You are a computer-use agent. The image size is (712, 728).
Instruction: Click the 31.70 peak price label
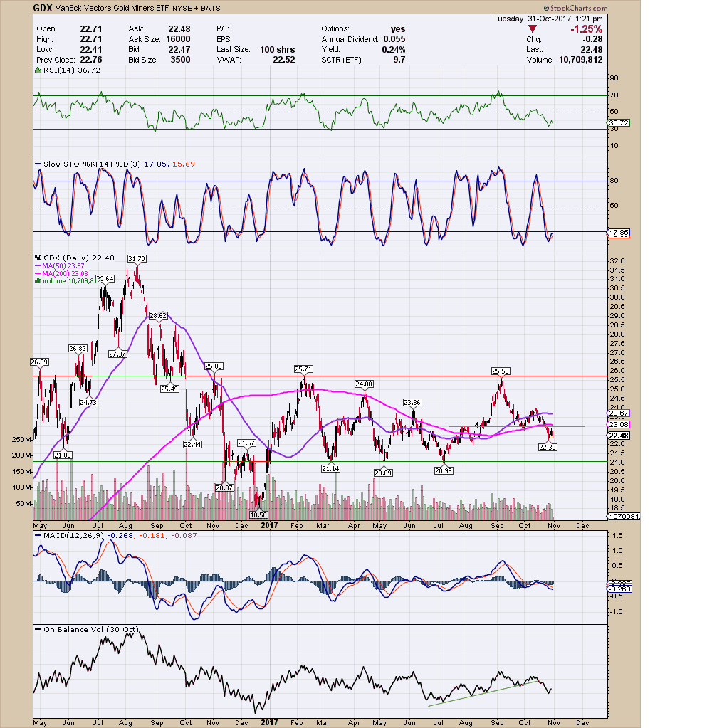pyautogui.click(x=137, y=258)
